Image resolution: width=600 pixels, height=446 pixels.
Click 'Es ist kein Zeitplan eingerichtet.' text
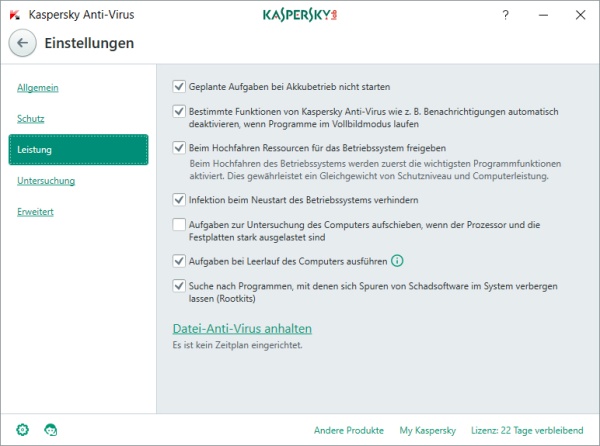[x=237, y=345]
